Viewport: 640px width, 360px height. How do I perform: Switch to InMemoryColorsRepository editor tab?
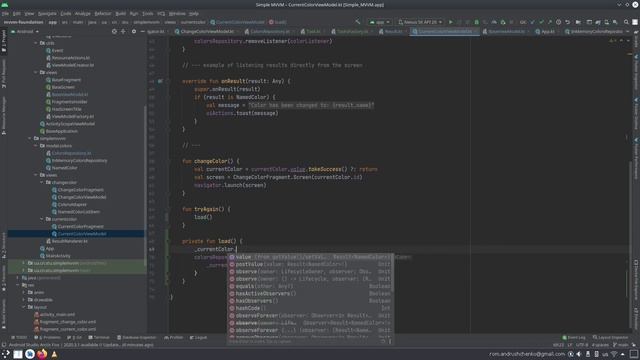[593, 31]
